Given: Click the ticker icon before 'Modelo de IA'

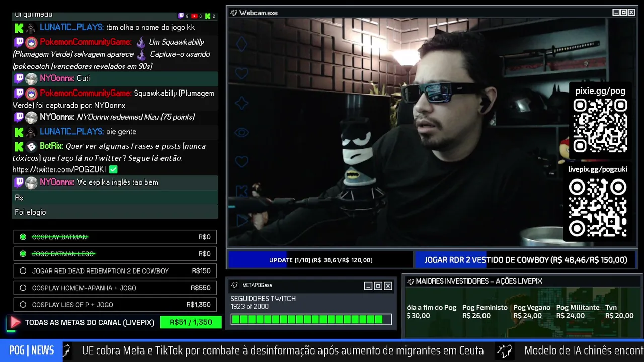Looking at the screenshot, I should point(504,351).
